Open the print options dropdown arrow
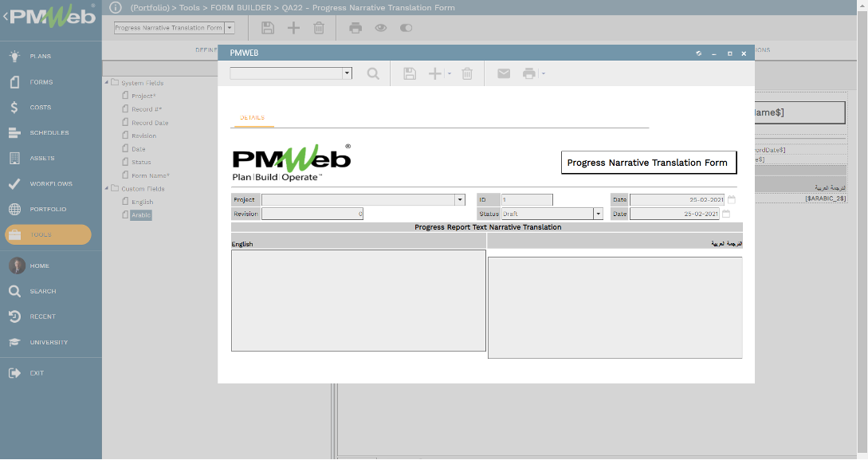The width and height of the screenshot is (868, 460). [543, 73]
